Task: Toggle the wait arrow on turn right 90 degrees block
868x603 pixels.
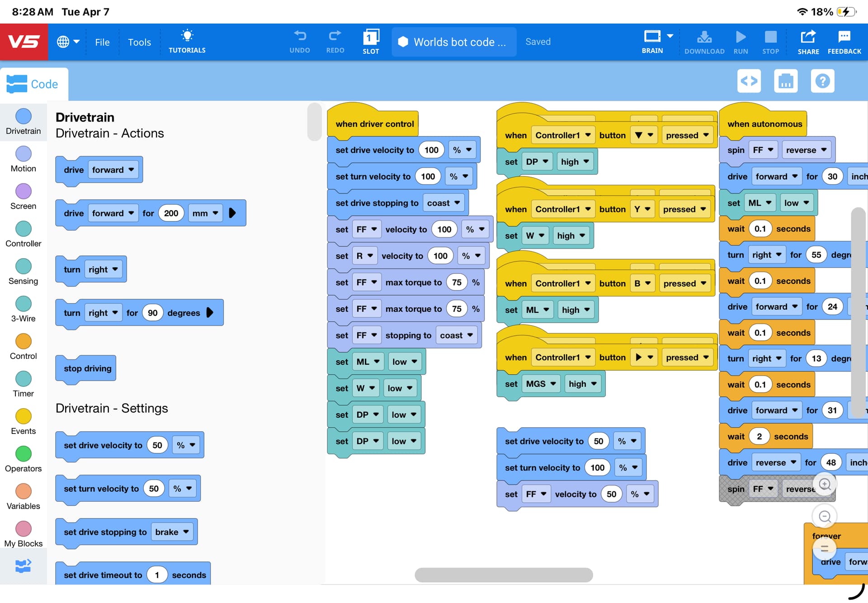Action: pyautogui.click(x=210, y=312)
